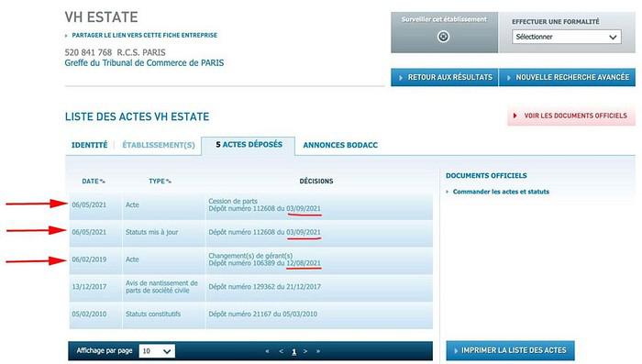642x364 pixels.
Task: Switch to the Établissement(s) tab
Action: click(159, 145)
